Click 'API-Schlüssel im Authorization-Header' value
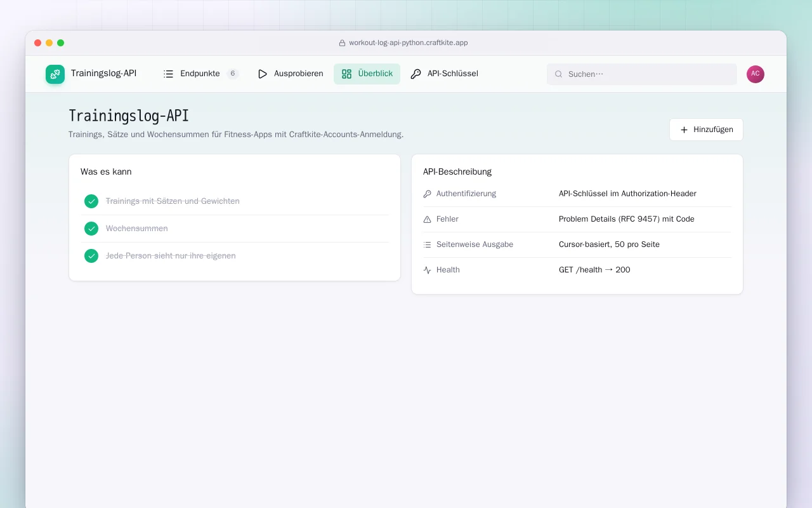Image resolution: width=812 pixels, height=508 pixels. pyautogui.click(x=627, y=194)
